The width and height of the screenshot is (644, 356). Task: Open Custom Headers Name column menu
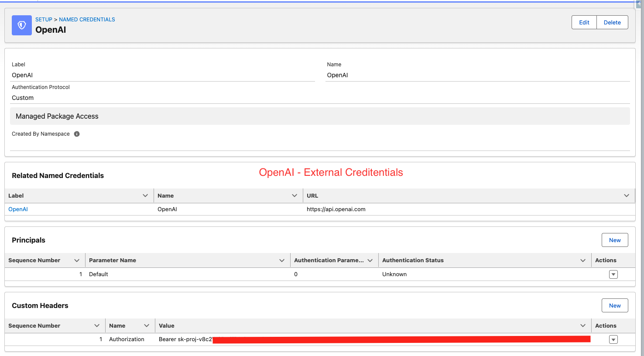(x=147, y=325)
